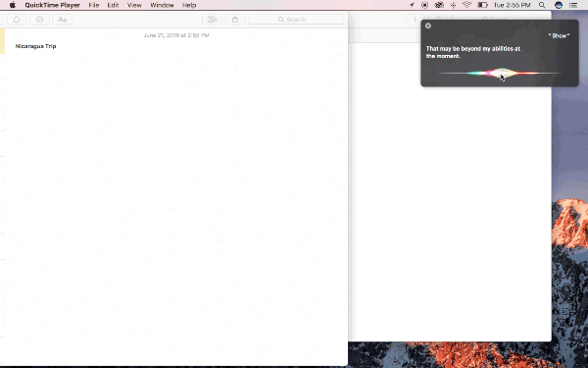Click the add people to note icon

[x=212, y=20]
